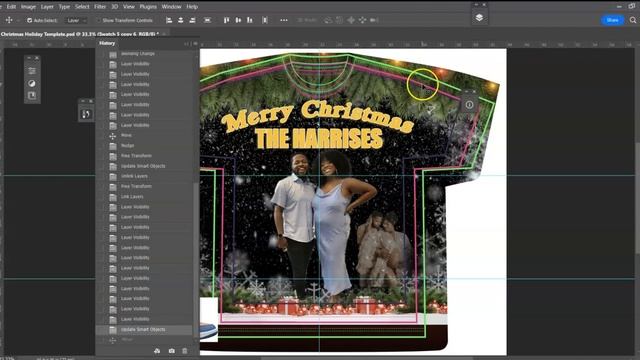Viewport: 640px width, 360px height.
Task: Open the Window menu
Action: tap(171, 7)
